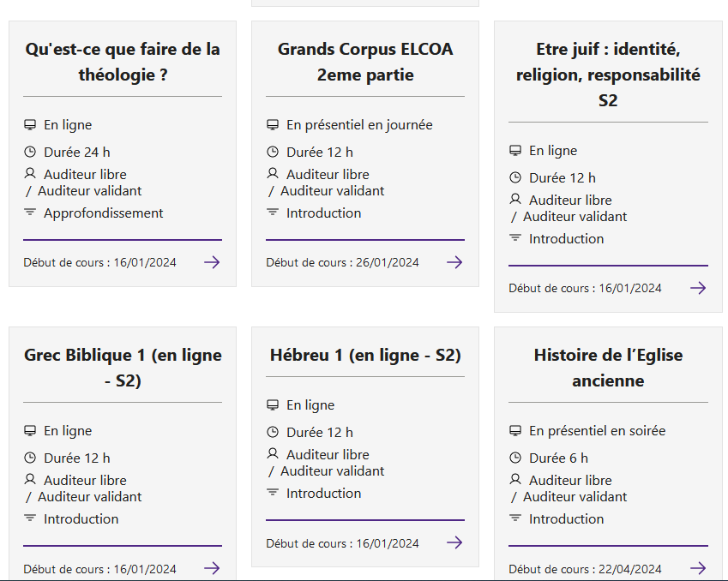Open Hébreu 1 (en ligne - S2) course
Screen dimensions: 728x581
[365, 355]
